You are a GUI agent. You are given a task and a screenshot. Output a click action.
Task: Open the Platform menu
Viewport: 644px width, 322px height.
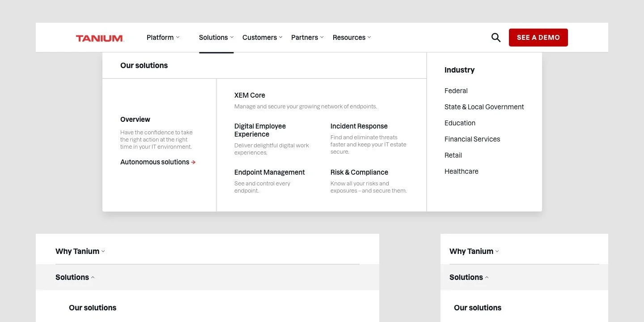(163, 38)
